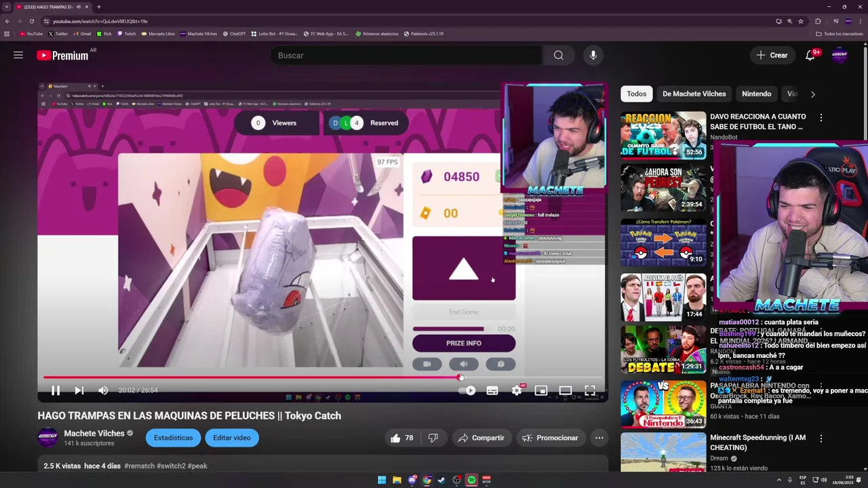Select De Machete Vilches chip
Screen dimensions: 868x488
pos(694,94)
